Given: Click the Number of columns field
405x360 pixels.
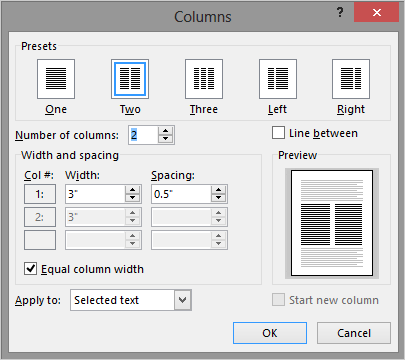Looking at the screenshot, I should click(x=143, y=135).
